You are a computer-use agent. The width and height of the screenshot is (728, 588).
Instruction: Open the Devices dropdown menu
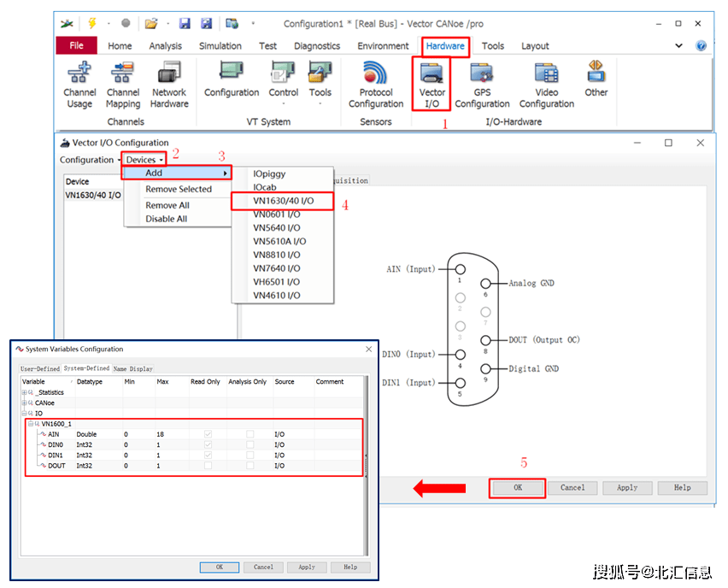click(x=144, y=160)
